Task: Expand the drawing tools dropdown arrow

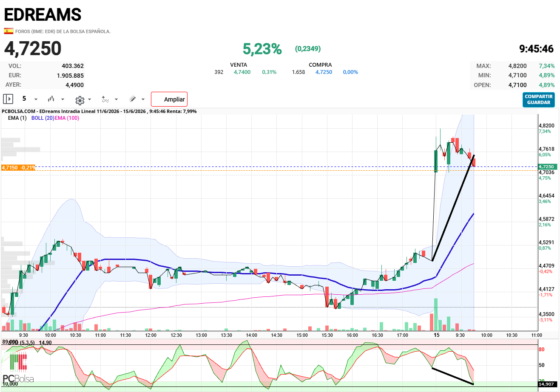Action: click(143, 99)
